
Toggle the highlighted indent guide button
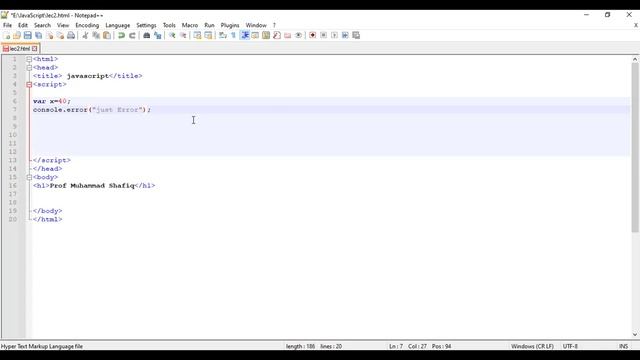coord(245,36)
